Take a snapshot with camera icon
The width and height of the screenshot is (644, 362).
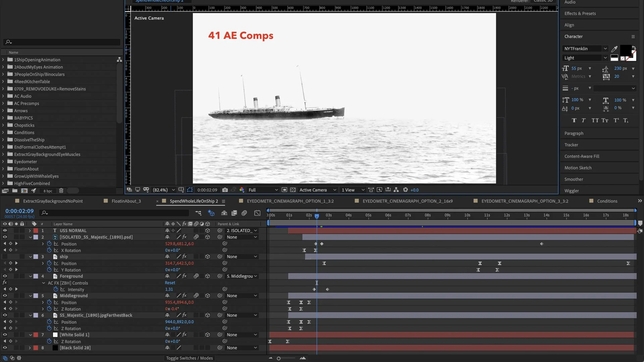pos(225,190)
